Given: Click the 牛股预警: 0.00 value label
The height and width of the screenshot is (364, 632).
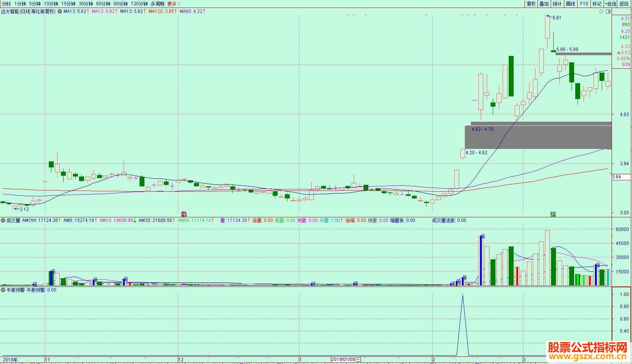Looking at the screenshot, I should pos(41,290).
